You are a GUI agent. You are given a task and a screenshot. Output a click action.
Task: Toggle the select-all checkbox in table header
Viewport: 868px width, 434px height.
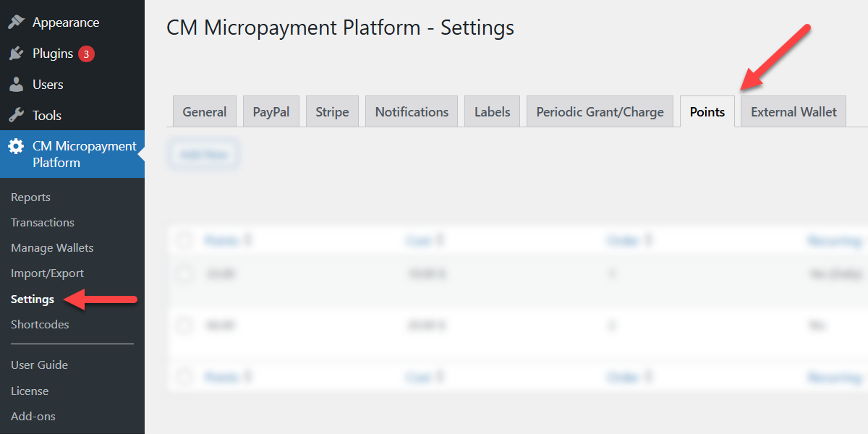coord(185,239)
